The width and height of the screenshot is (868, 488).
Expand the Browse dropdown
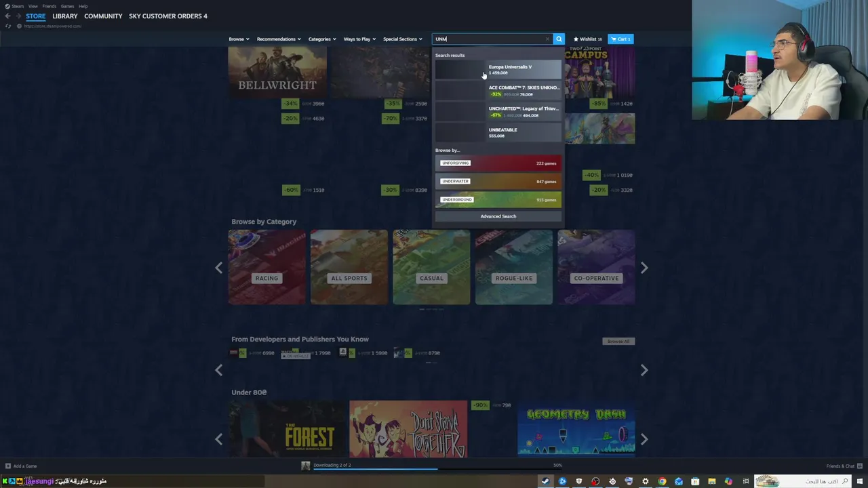(239, 39)
